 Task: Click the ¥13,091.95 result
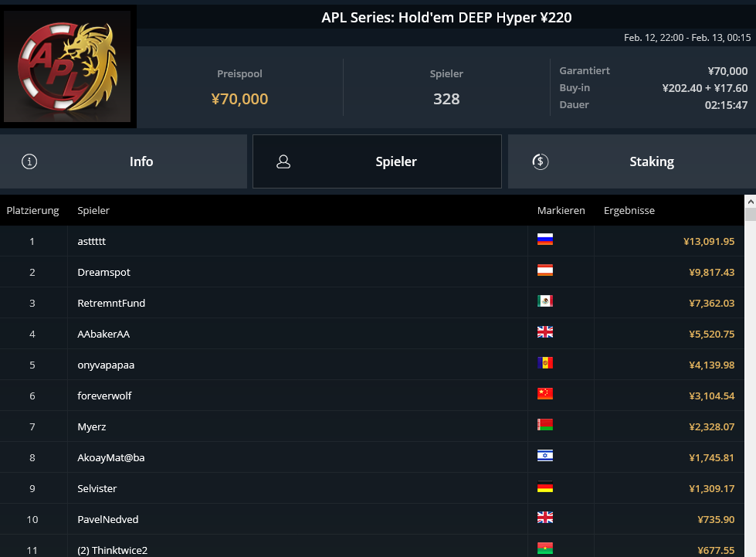[x=709, y=242]
